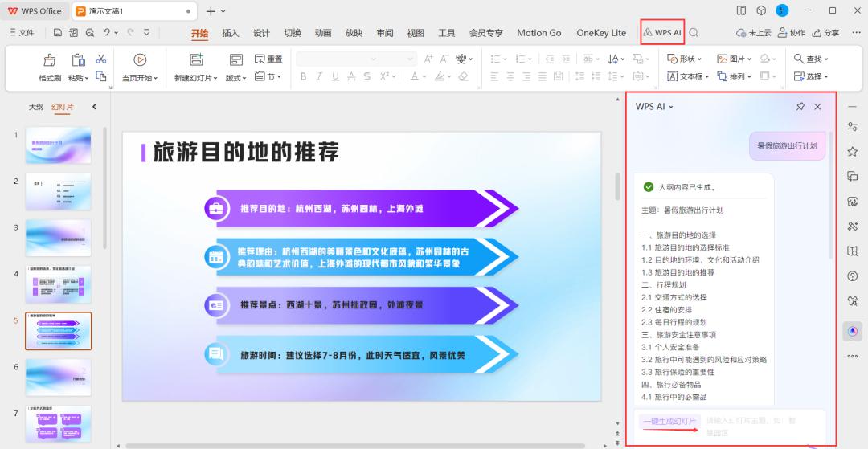This screenshot has height=449, width=868.
Task: Toggle align text left
Action: pos(494,76)
